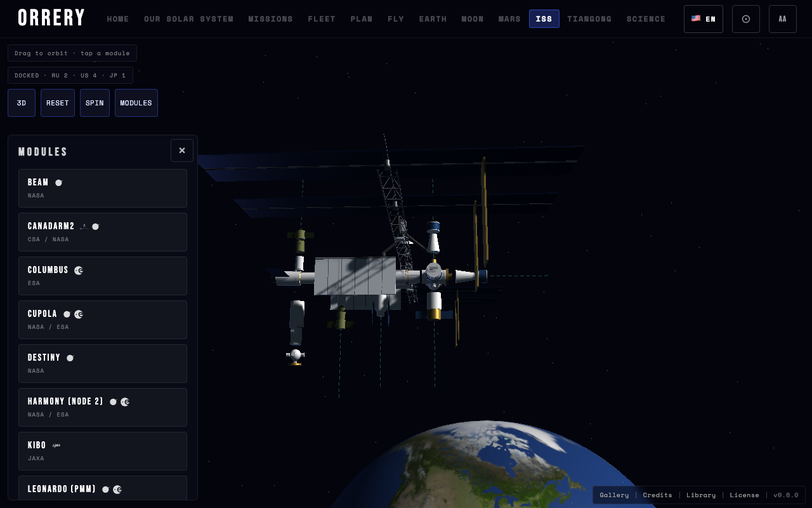Select the Cupola module card
The width and height of the screenshot is (812, 508).
pyautogui.click(x=103, y=319)
